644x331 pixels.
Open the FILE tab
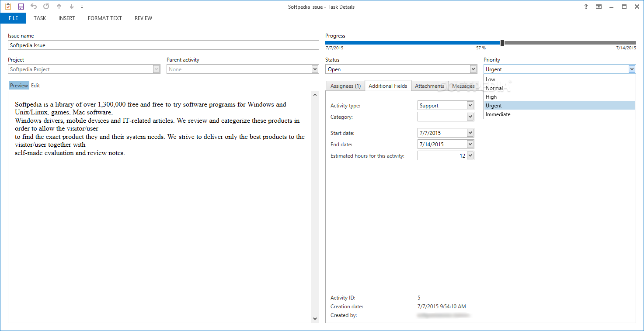click(x=13, y=18)
